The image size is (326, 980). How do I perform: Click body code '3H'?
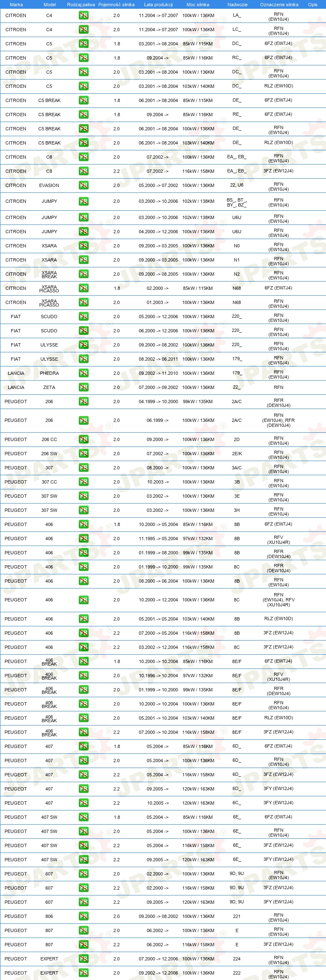(237, 510)
